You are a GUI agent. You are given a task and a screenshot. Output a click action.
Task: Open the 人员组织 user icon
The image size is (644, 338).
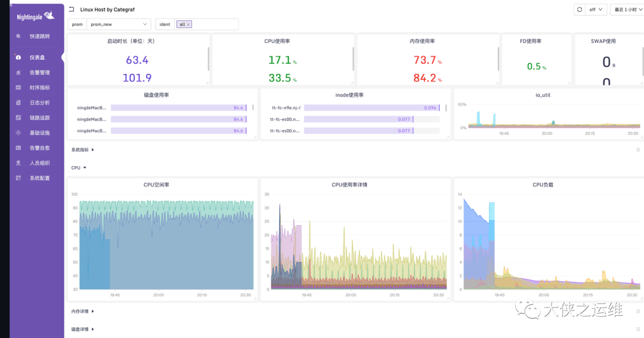18,163
